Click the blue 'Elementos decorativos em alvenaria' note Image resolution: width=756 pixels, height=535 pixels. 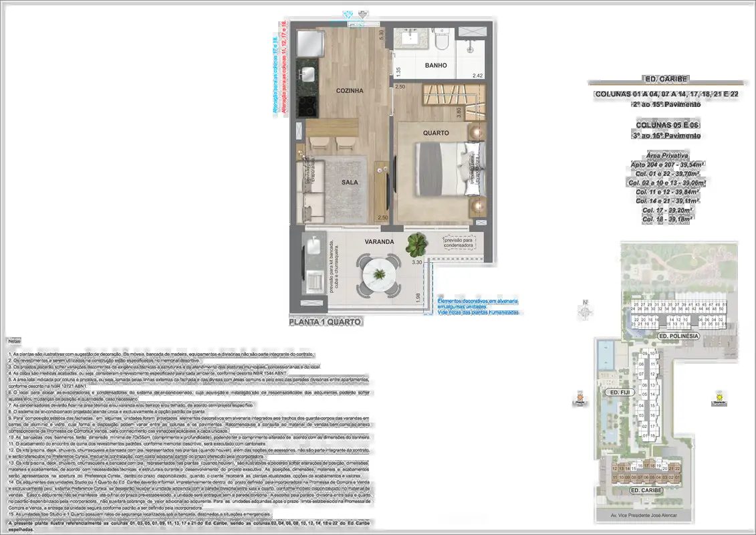click(478, 306)
